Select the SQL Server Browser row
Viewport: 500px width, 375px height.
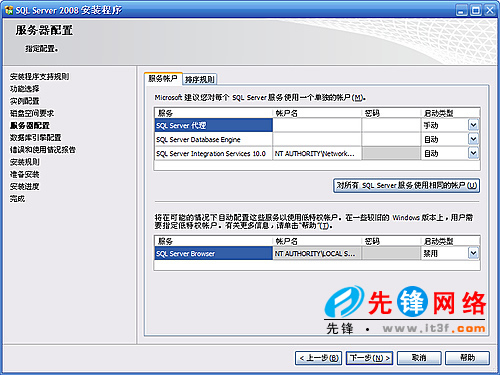click(x=214, y=253)
